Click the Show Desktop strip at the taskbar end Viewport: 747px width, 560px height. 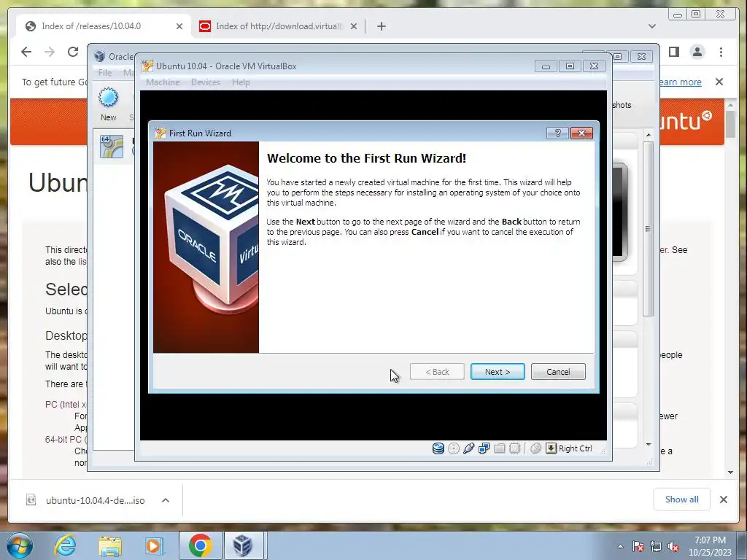click(x=742, y=545)
